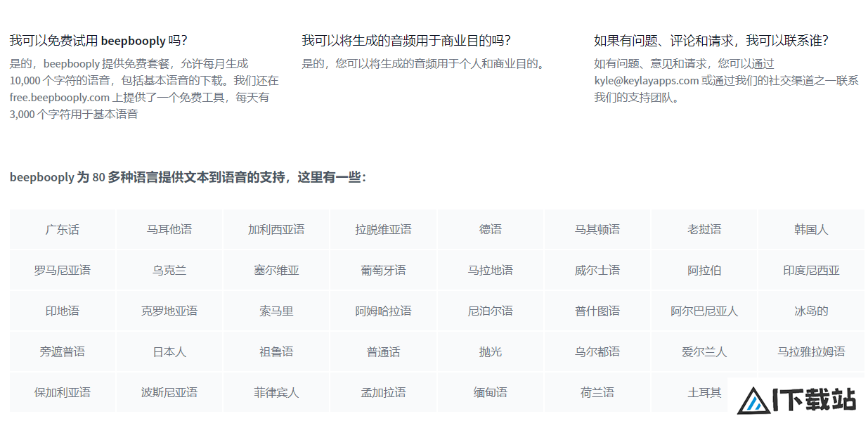Click the 克罗地亚语 language cell
This screenshot has width=868, height=421.
[x=169, y=311]
